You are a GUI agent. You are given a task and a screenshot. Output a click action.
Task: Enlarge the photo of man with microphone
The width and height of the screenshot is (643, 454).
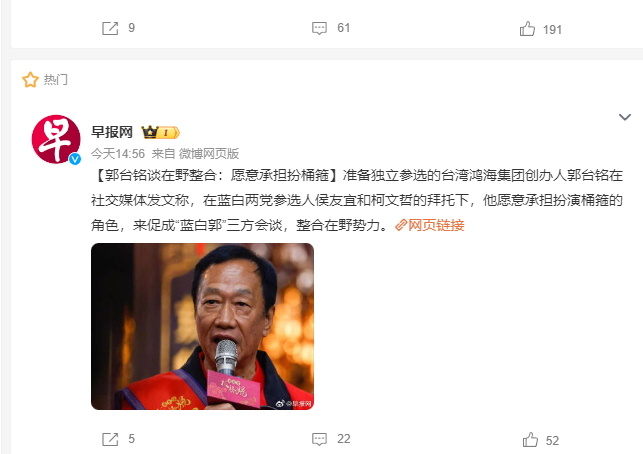pyautogui.click(x=202, y=326)
